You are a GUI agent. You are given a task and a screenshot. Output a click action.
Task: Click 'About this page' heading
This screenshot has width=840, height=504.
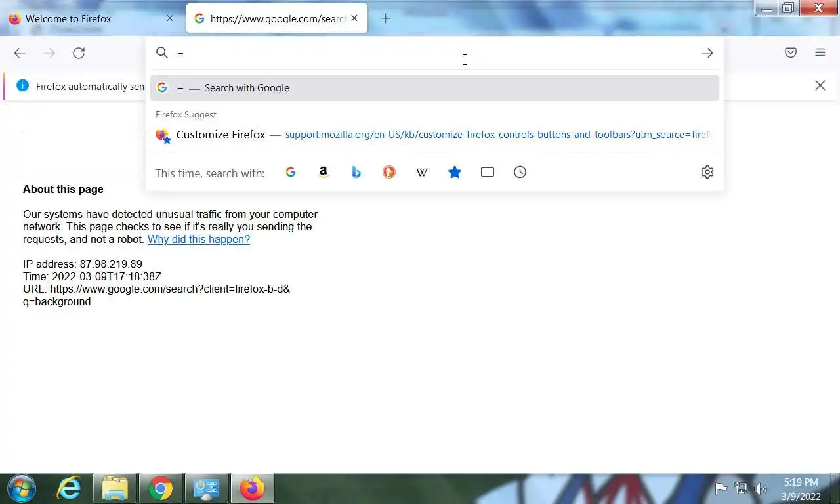pyautogui.click(x=63, y=189)
